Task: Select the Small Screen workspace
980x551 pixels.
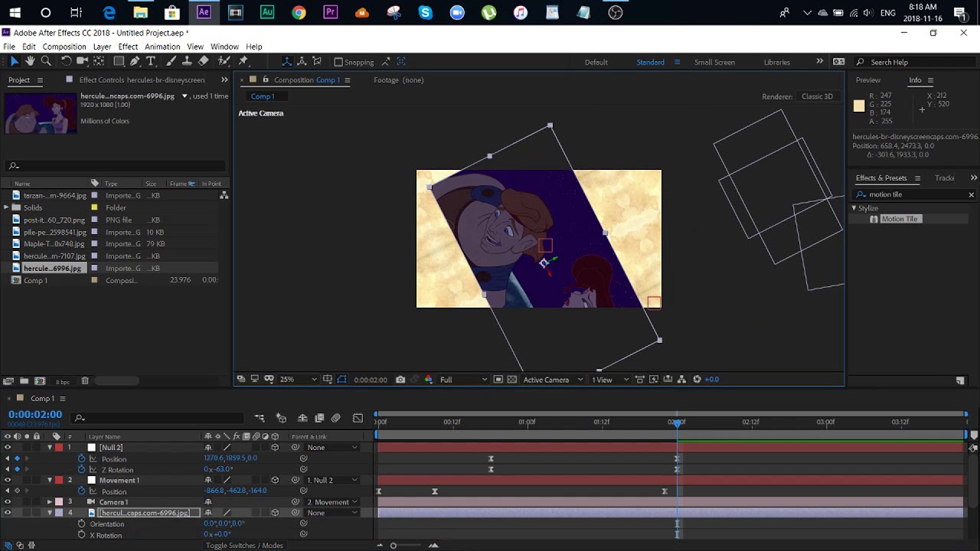Action: [x=714, y=62]
